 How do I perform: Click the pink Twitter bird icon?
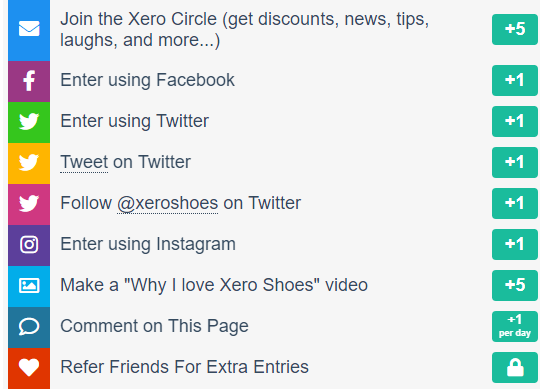(29, 203)
